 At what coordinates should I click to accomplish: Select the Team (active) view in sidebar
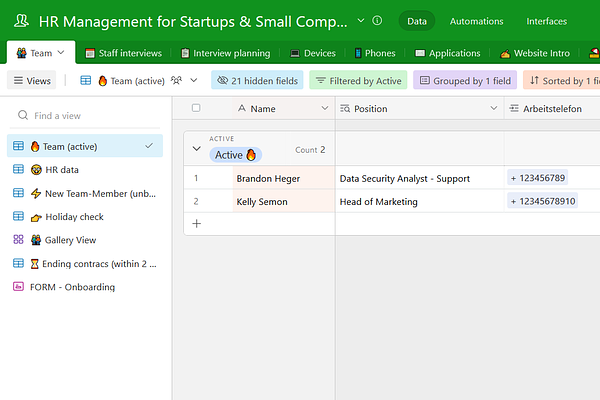tap(85, 146)
